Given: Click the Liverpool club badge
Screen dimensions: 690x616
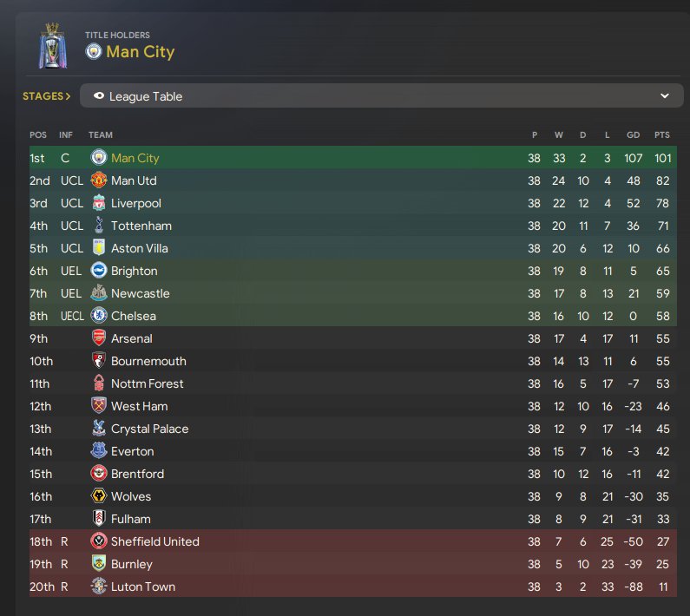Looking at the screenshot, I should tap(99, 203).
